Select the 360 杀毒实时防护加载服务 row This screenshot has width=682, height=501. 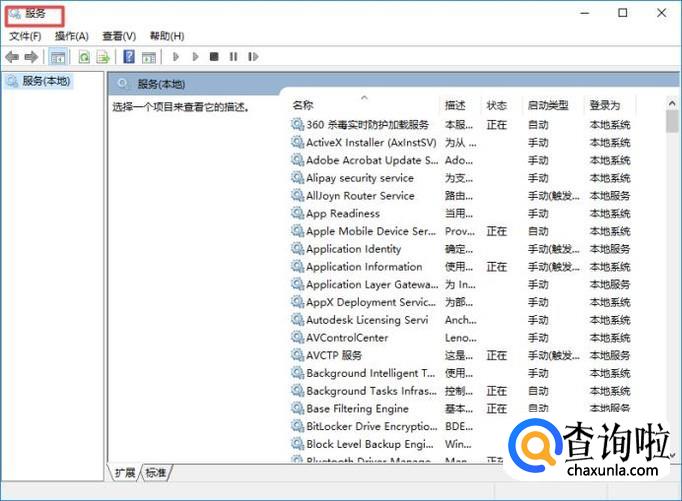(x=461, y=125)
